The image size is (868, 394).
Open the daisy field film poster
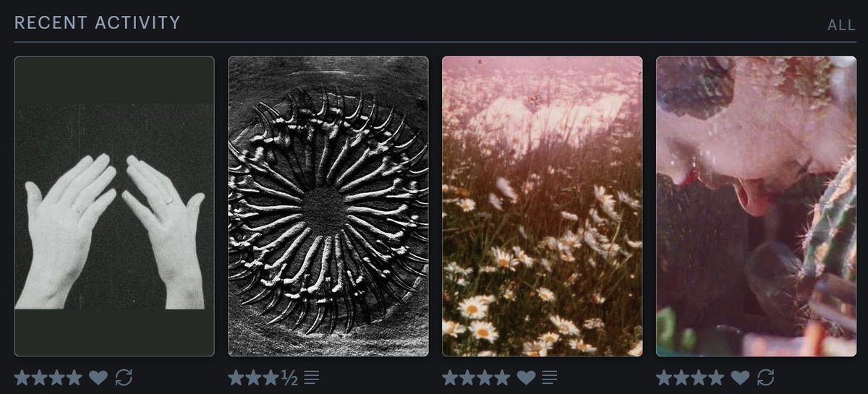[x=542, y=206]
